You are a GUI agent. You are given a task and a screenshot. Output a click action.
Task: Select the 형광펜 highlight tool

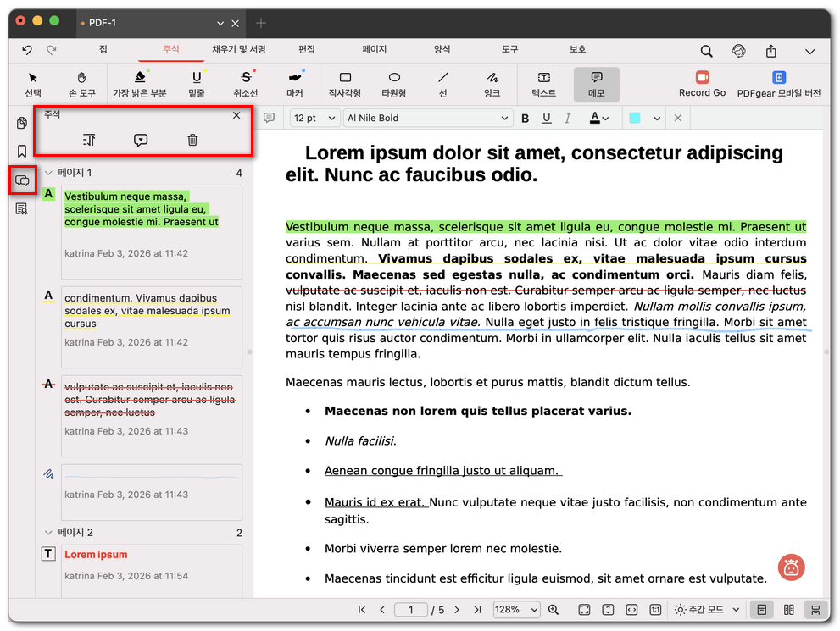(139, 83)
